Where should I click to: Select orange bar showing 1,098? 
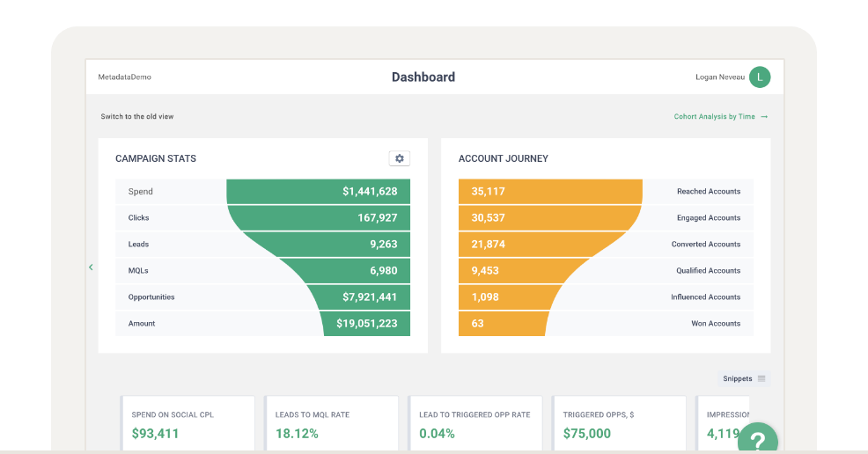pos(510,297)
